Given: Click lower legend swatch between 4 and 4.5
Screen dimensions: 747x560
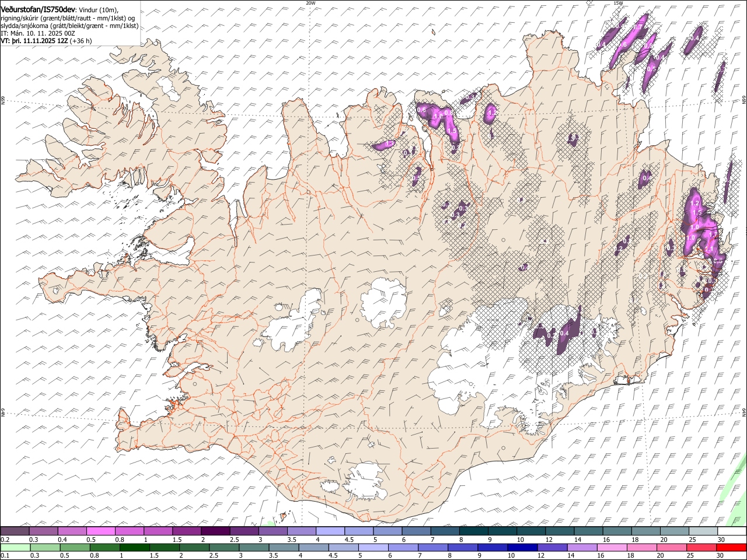Looking at the screenshot, I should click(x=313, y=547).
